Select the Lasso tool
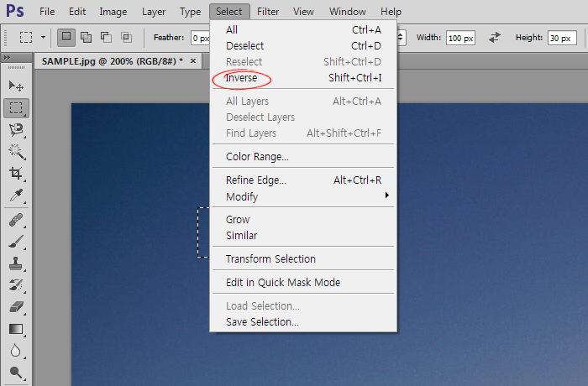This screenshot has height=386, width=588. click(16, 130)
